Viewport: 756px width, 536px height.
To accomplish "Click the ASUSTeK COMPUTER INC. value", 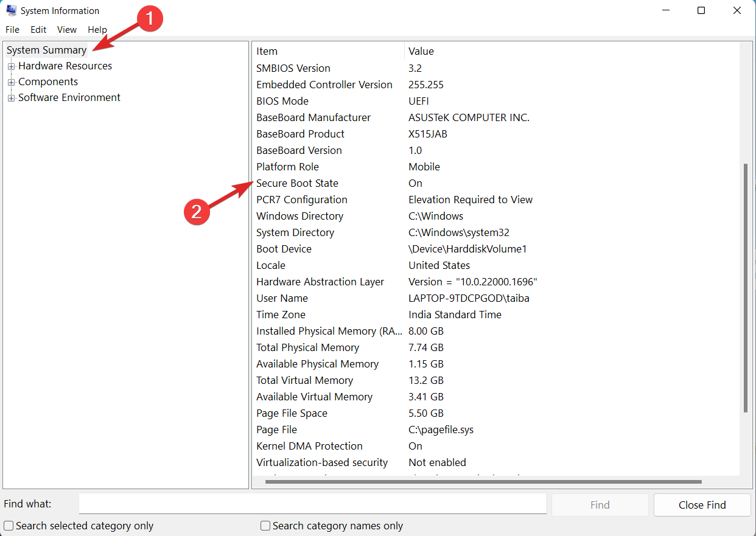I will point(469,117).
